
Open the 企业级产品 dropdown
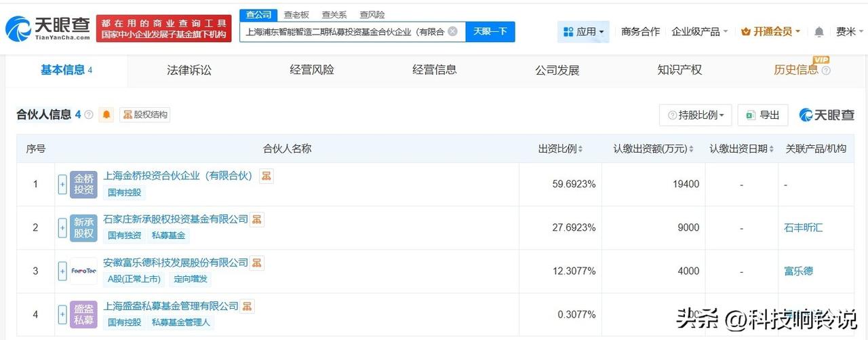tap(700, 32)
